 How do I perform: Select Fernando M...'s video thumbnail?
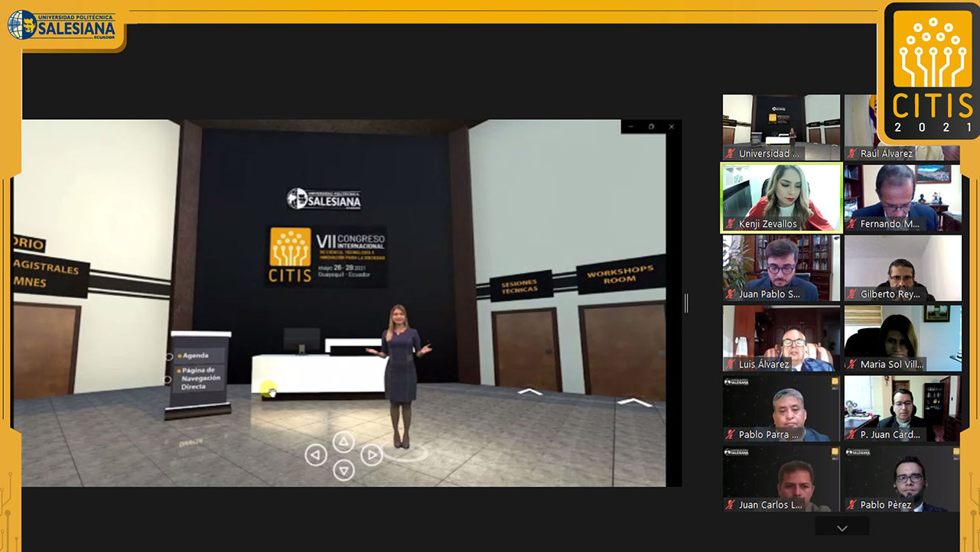[x=903, y=197]
